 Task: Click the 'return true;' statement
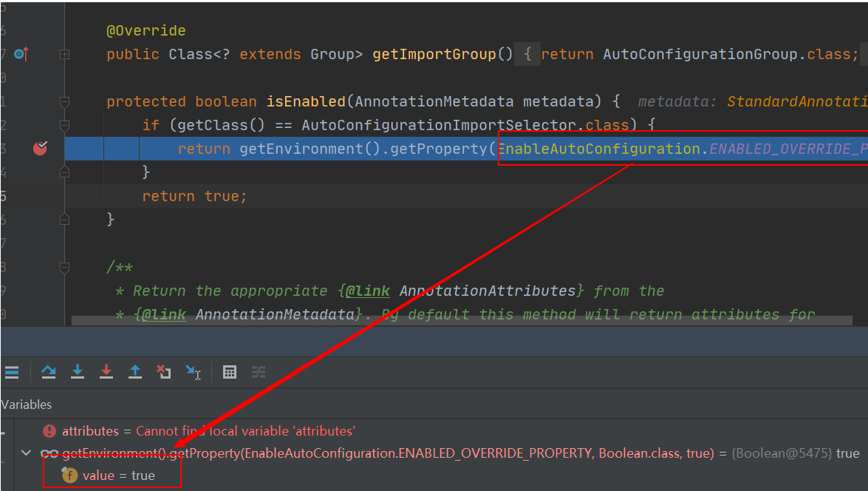coord(195,196)
